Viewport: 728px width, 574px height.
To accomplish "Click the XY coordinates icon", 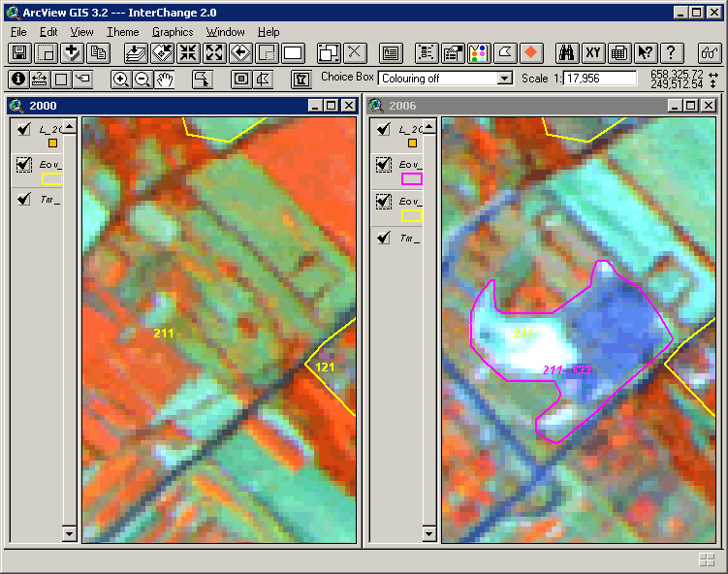I will pos(594,53).
